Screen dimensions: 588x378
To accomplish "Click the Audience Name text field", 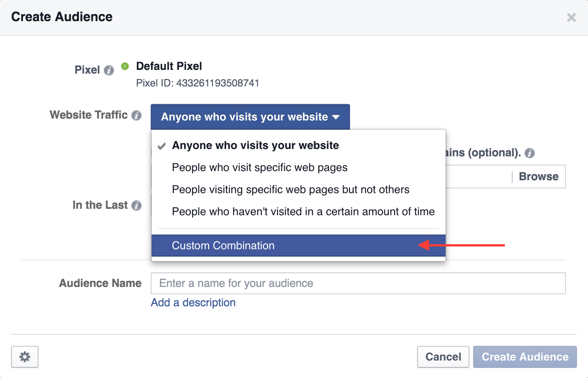I will tap(358, 283).
